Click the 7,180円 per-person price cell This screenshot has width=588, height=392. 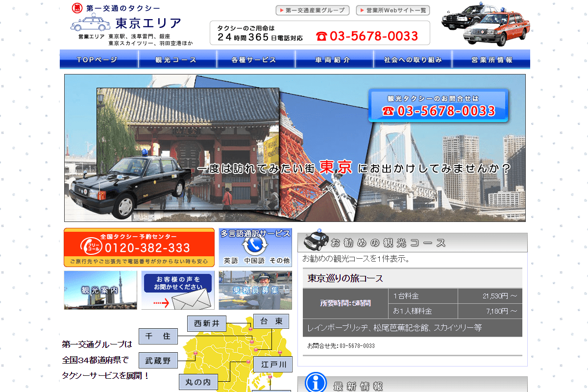click(x=490, y=311)
